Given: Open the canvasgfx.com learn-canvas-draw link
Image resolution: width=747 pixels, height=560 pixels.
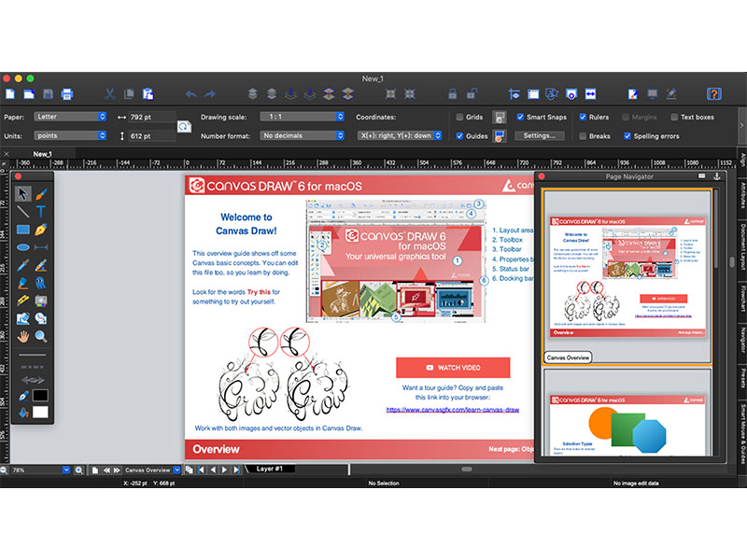Looking at the screenshot, I should pos(453,410).
